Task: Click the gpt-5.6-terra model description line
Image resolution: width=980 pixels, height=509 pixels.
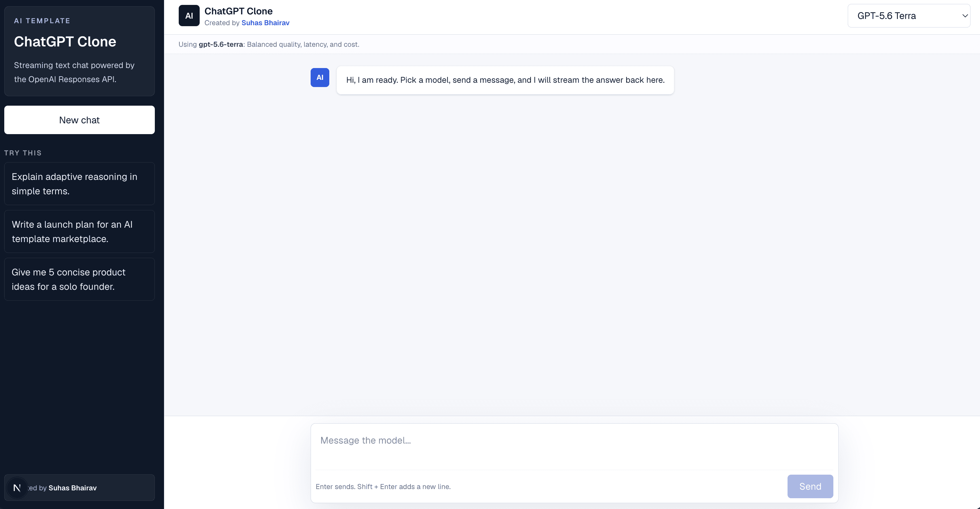Action: click(269, 44)
